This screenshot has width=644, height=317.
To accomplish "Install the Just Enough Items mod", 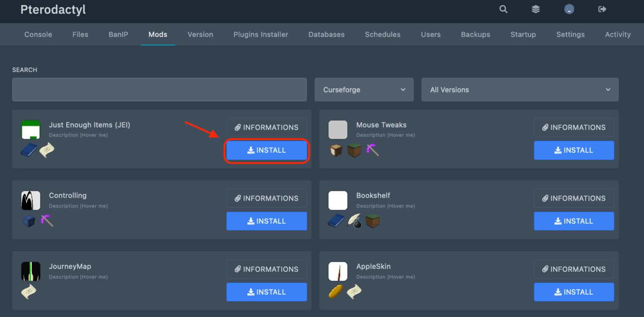I will click(267, 150).
